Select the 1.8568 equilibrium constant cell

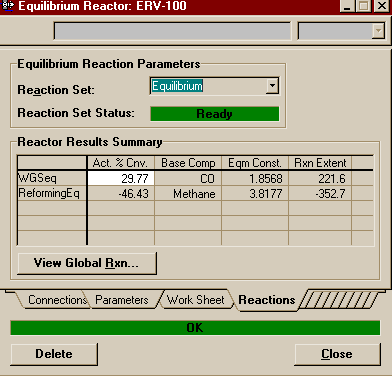click(x=255, y=178)
